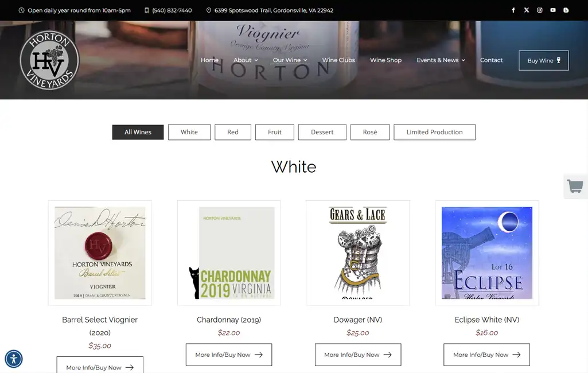588x373 pixels.
Task: Click the opening hours text
Action: [x=79, y=10]
